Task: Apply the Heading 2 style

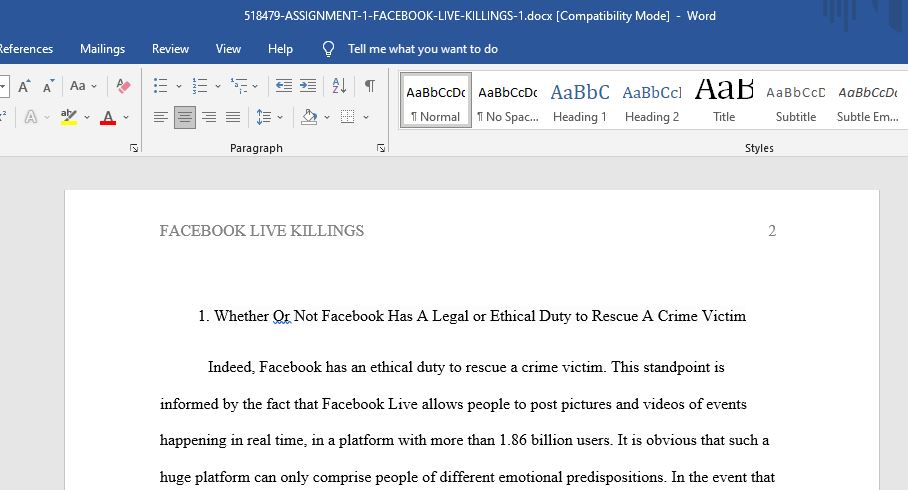Action: (x=652, y=101)
